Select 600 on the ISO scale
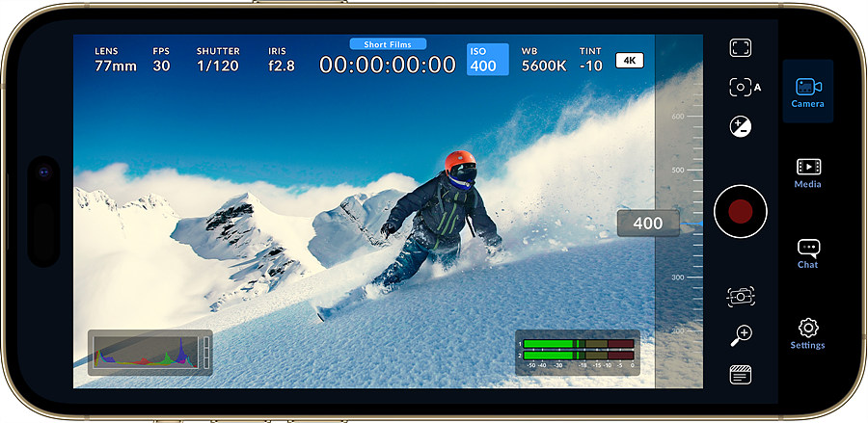This screenshot has width=868, height=423. tap(678, 117)
